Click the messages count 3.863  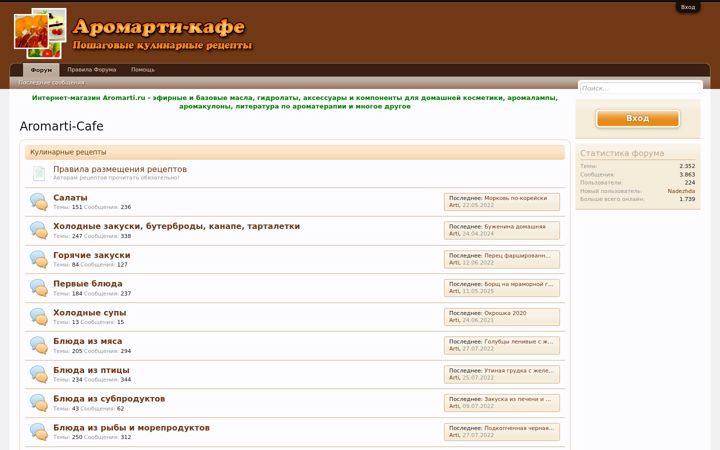point(687,174)
